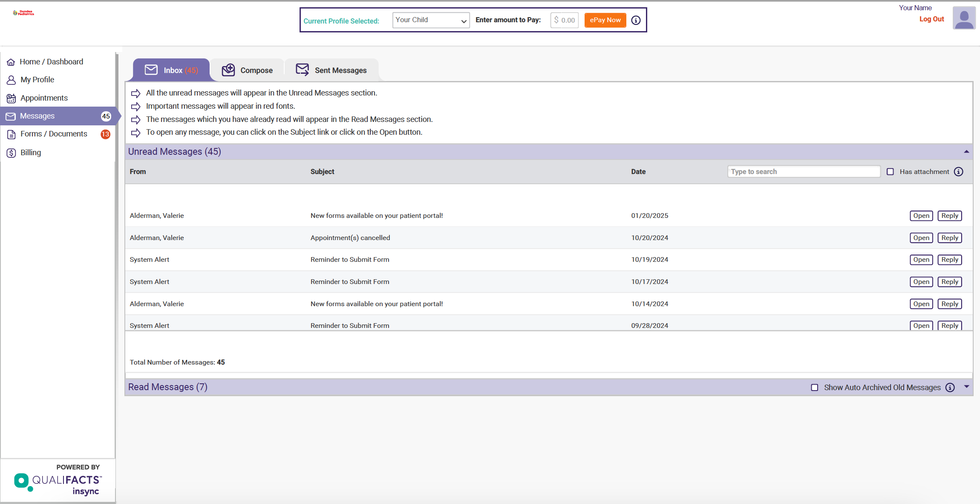980x504 pixels.
Task: Click the Type to search field
Action: click(x=803, y=171)
